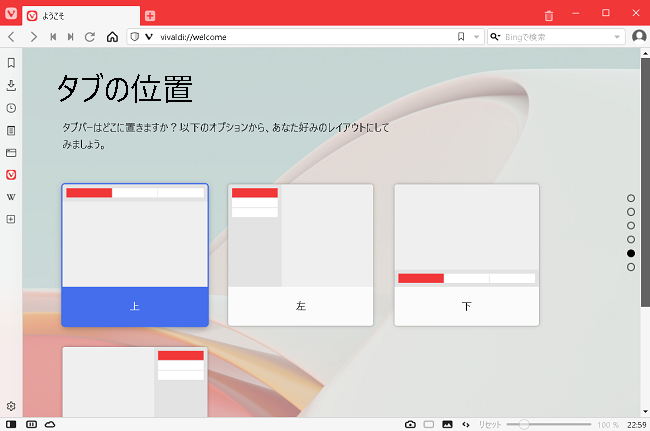Jump to sixth welcome page dot
The width and height of the screenshot is (650, 431).
[x=631, y=267]
